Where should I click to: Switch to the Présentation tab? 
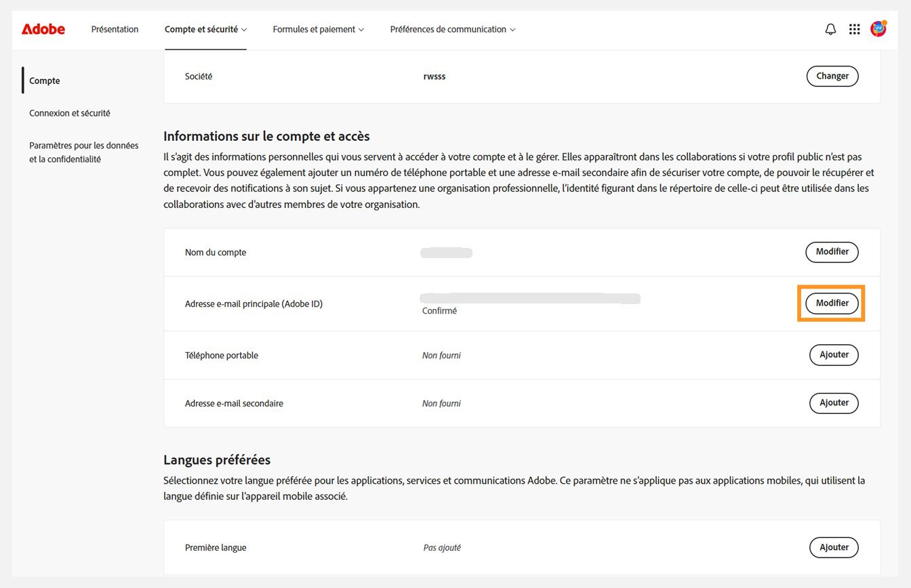click(115, 29)
